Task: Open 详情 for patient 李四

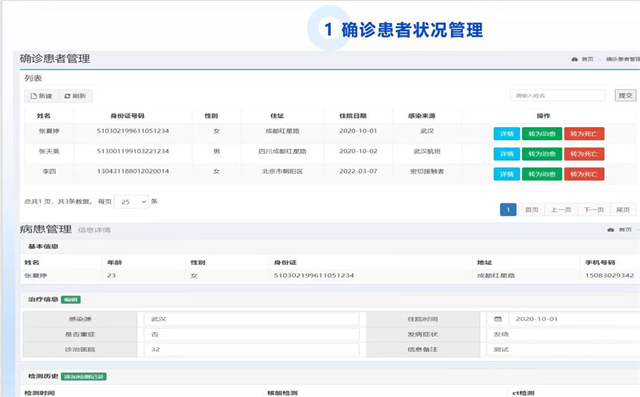Action: pos(507,174)
